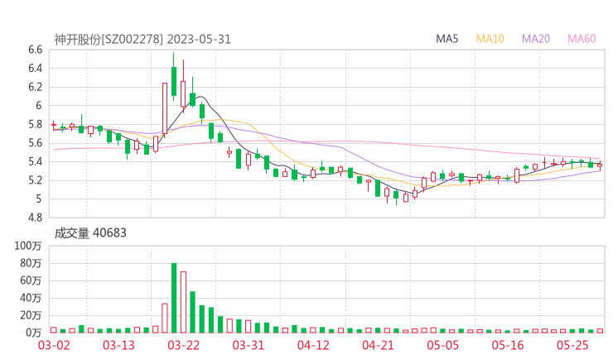613x364 pixels.
Task: Click the 5.2 price axis label
Action: click(35, 180)
